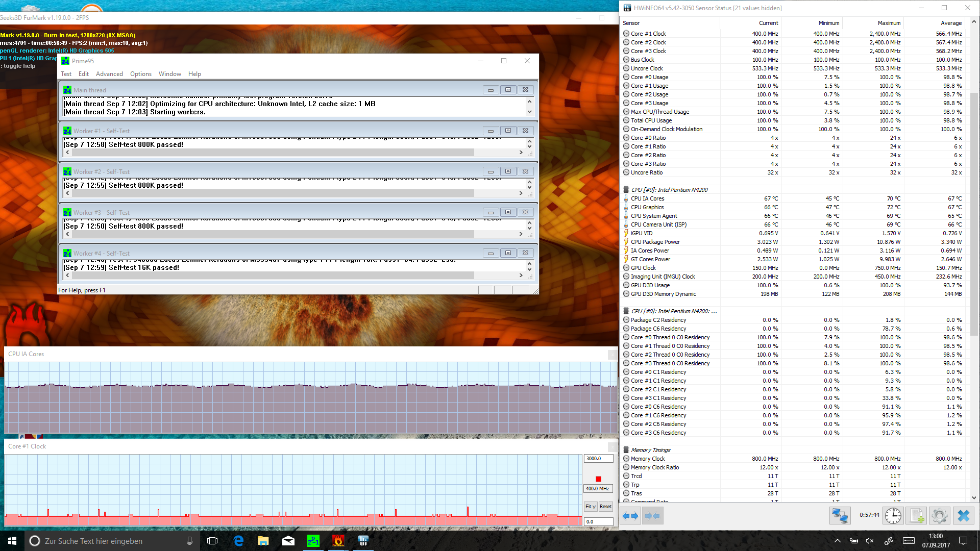This screenshot has height=551, width=980.
Task: Show hidden system tray icons chevron
Action: 837,541
